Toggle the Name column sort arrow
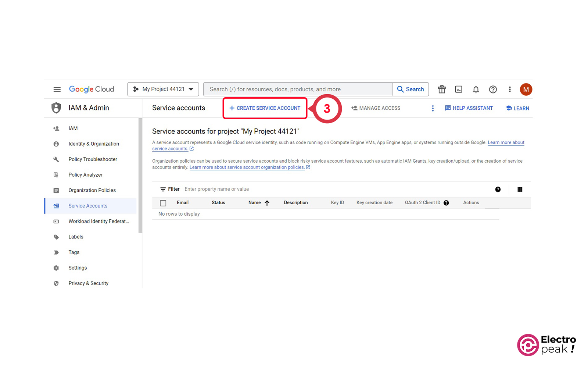588x368 pixels. (x=267, y=203)
